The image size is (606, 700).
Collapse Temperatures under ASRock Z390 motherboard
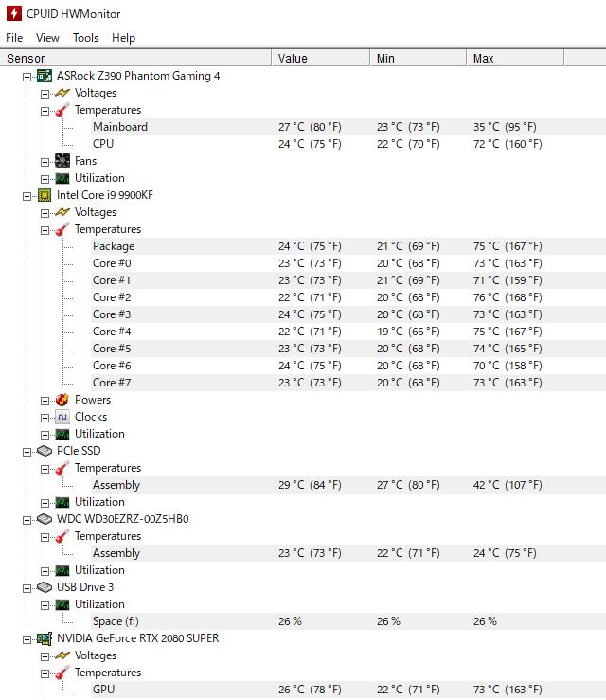click(45, 111)
